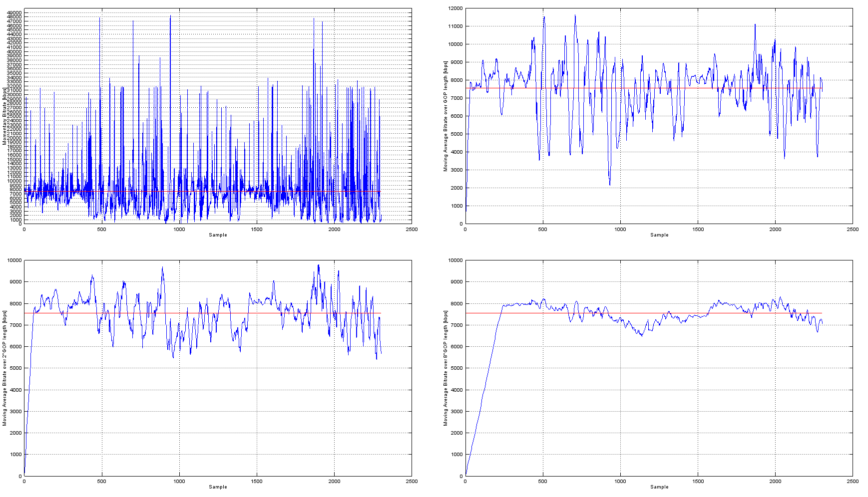Click 'Moving Average Bitrate over 2*GOP length' label
This screenshot has width=868, height=497.
click(4, 368)
